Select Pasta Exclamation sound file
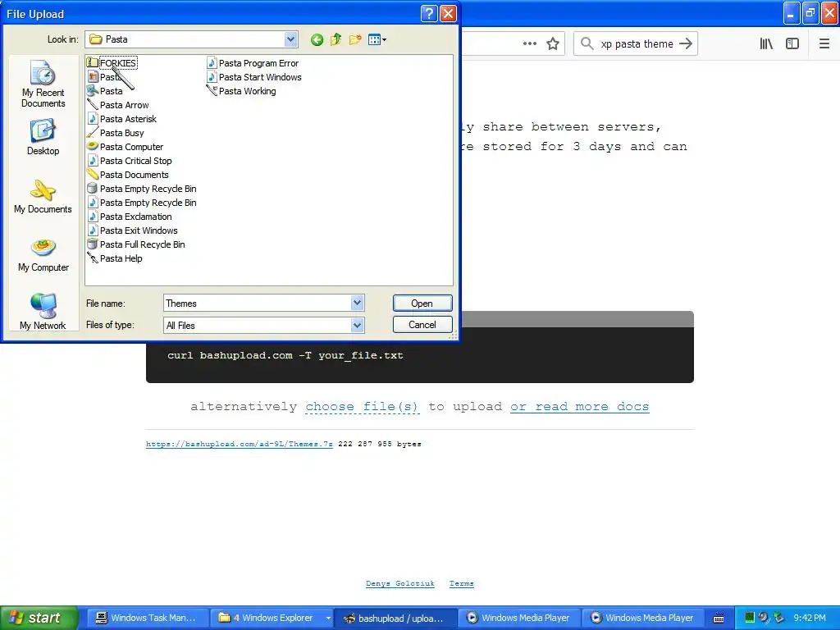840x630 pixels. [x=129, y=217]
